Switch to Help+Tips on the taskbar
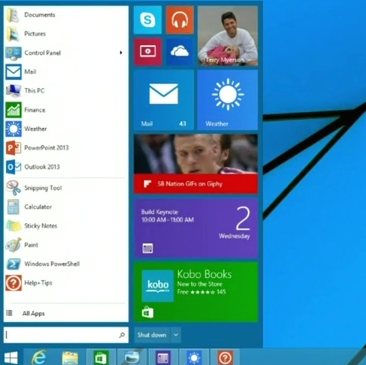Viewport: 366px width, 365px height. 225,358
